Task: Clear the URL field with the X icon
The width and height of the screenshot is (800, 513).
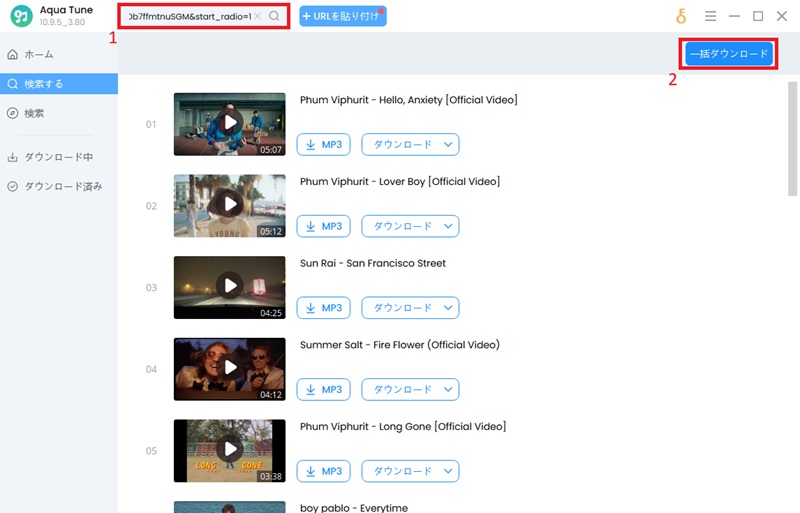Action: pyautogui.click(x=258, y=16)
